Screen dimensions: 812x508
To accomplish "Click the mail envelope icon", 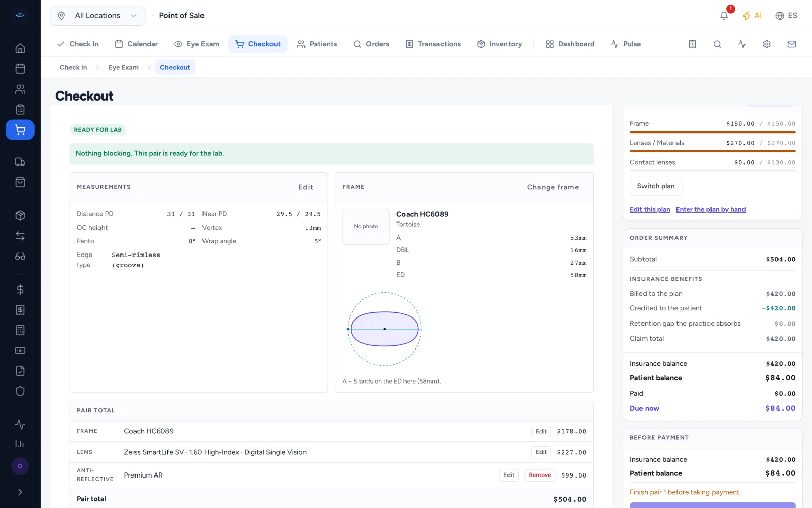I will pyautogui.click(x=792, y=44).
